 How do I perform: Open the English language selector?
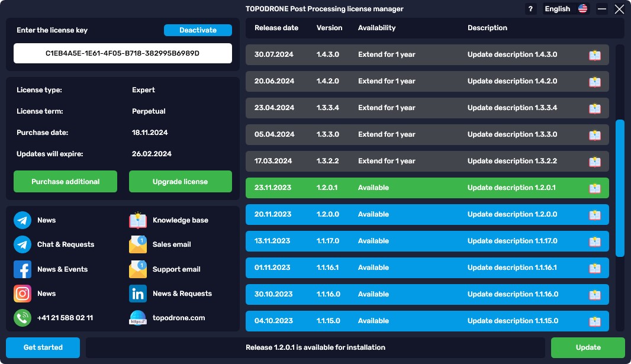pos(565,9)
